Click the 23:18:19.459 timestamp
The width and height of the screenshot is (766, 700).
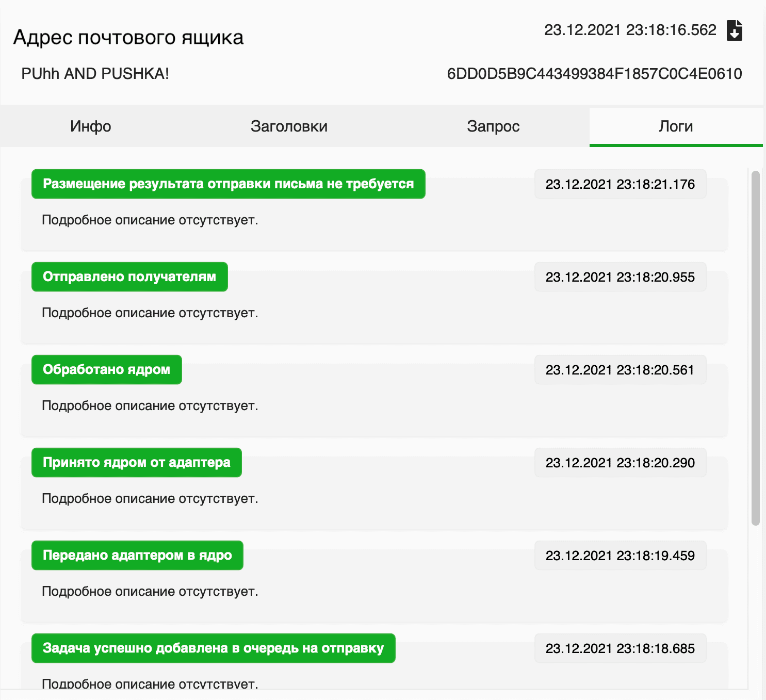coord(620,556)
